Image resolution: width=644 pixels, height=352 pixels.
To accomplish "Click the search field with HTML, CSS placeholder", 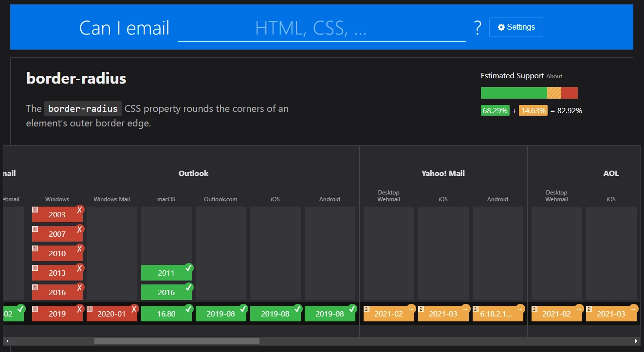I will point(321,29).
